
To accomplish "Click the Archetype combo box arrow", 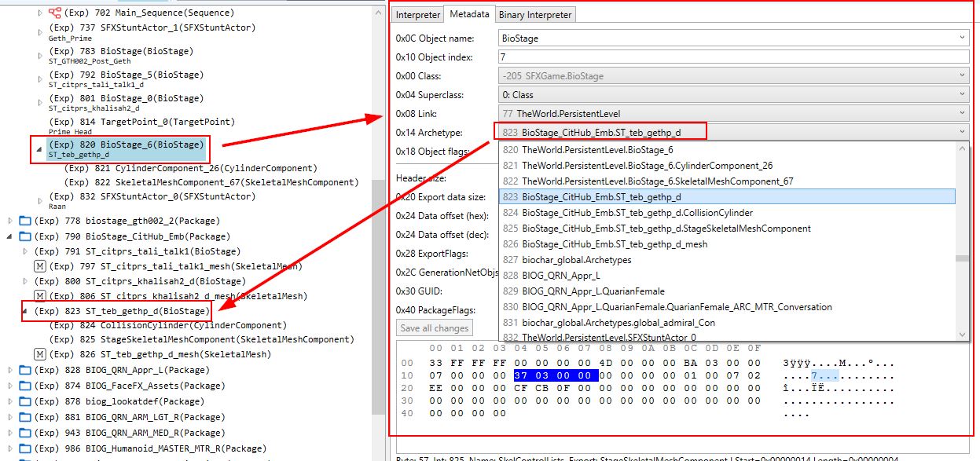I will (962, 132).
